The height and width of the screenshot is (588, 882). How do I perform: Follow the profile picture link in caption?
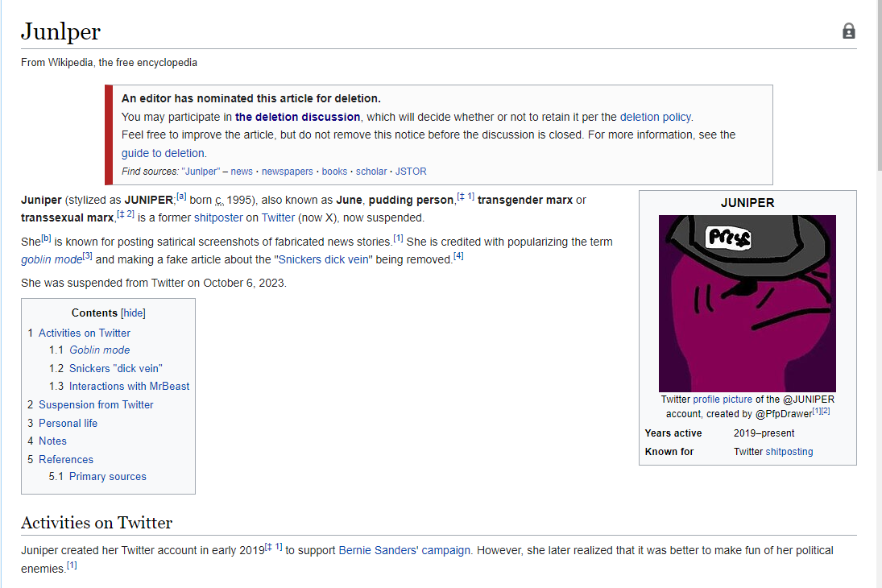[x=723, y=399]
